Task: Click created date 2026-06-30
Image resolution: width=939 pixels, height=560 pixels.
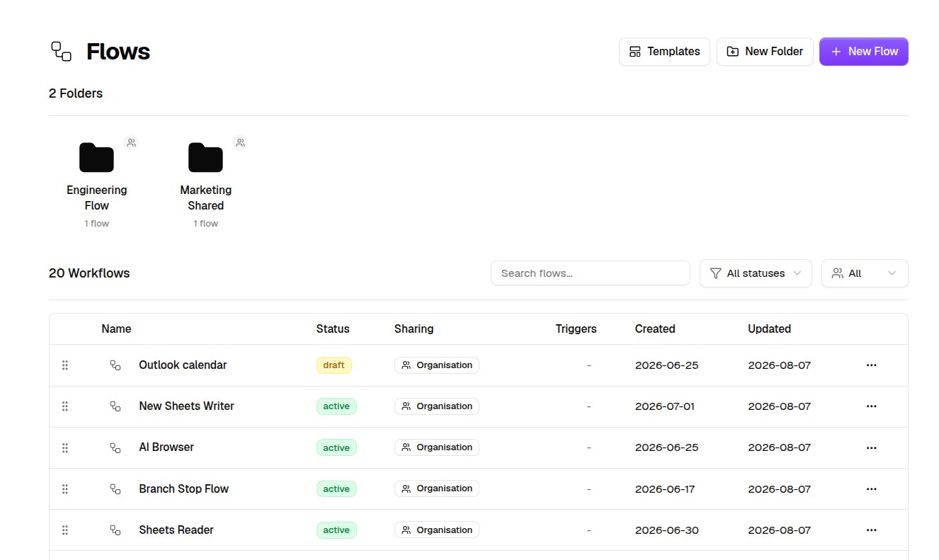Action: coord(666,530)
